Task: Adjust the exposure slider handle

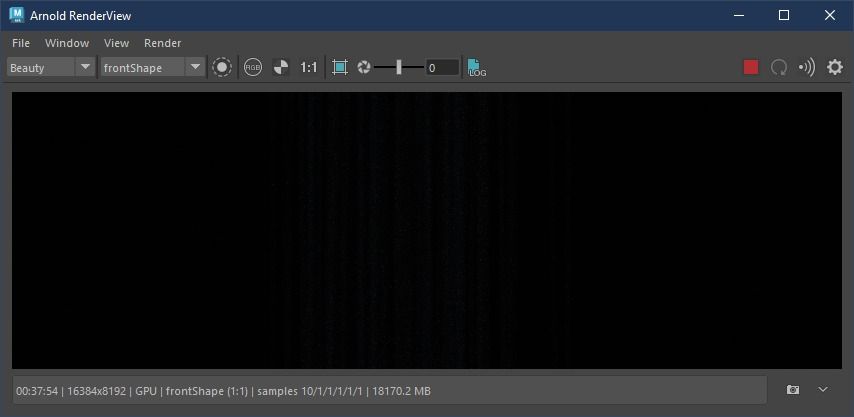Action: 399,67
